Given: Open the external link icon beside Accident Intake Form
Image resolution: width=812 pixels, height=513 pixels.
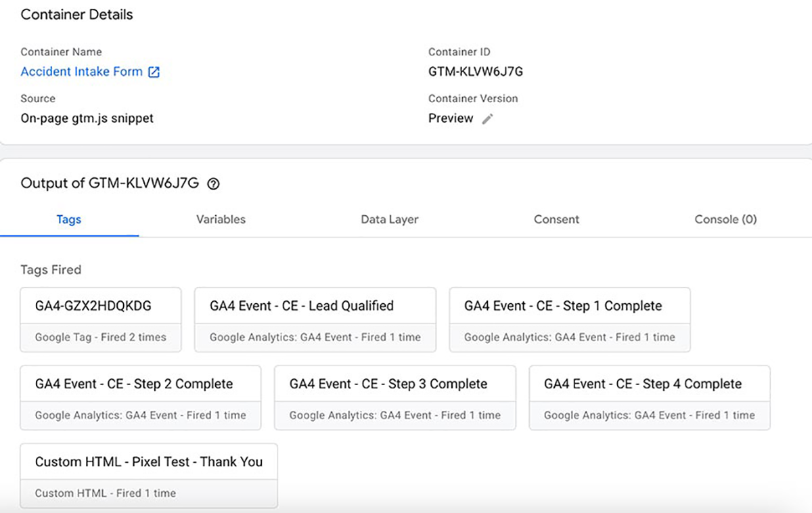Looking at the screenshot, I should click(154, 72).
